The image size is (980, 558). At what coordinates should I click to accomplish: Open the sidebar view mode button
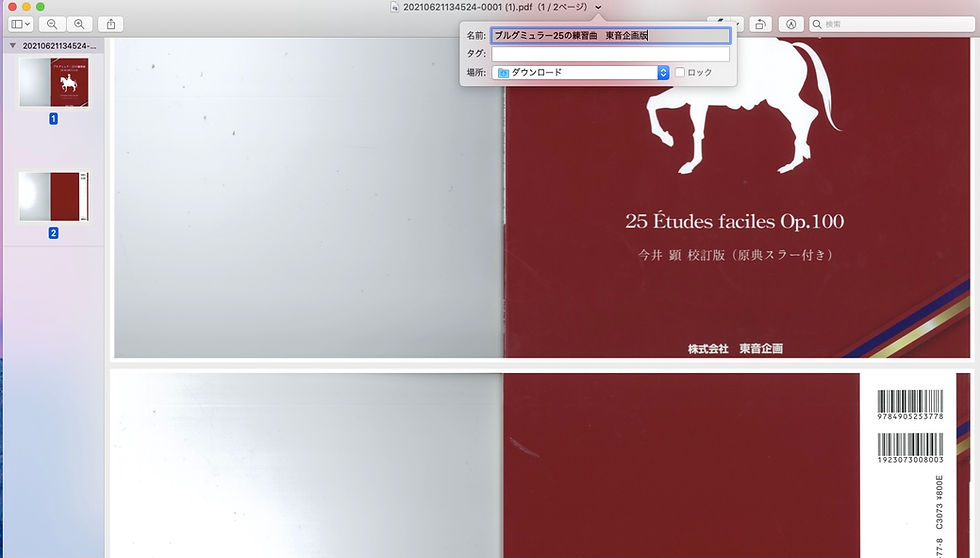pyautogui.click(x=21, y=24)
